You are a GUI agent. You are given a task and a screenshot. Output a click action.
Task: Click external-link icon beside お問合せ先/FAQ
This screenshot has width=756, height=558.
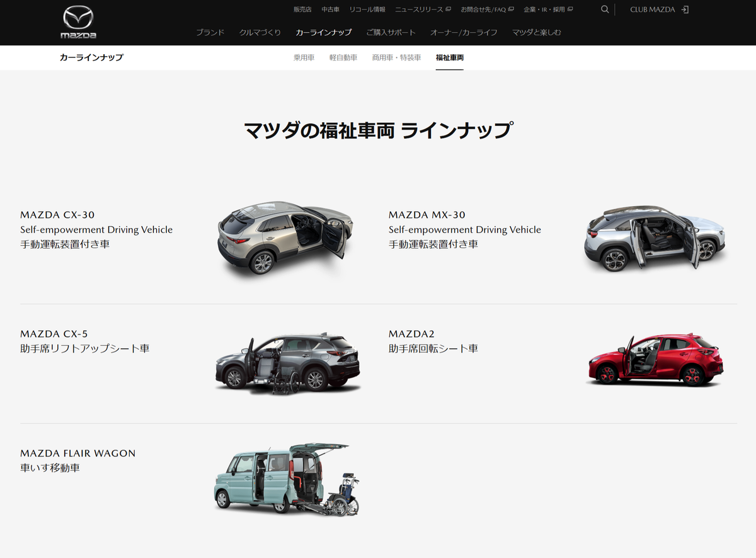tap(511, 9)
